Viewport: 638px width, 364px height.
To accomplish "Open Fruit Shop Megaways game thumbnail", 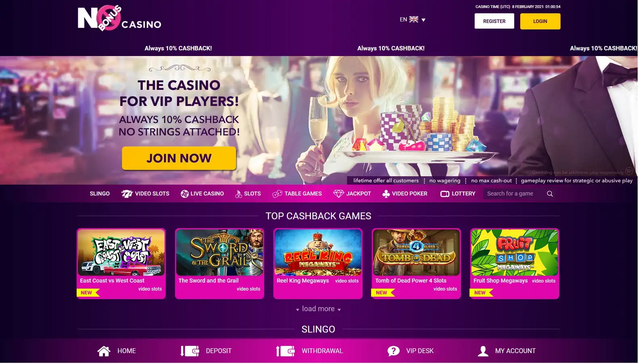I will [x=515, y=253].
